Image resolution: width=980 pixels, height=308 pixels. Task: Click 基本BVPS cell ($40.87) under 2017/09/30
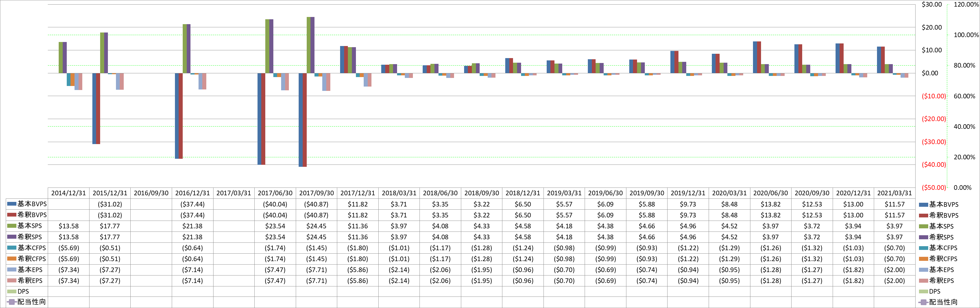[316, 204]
